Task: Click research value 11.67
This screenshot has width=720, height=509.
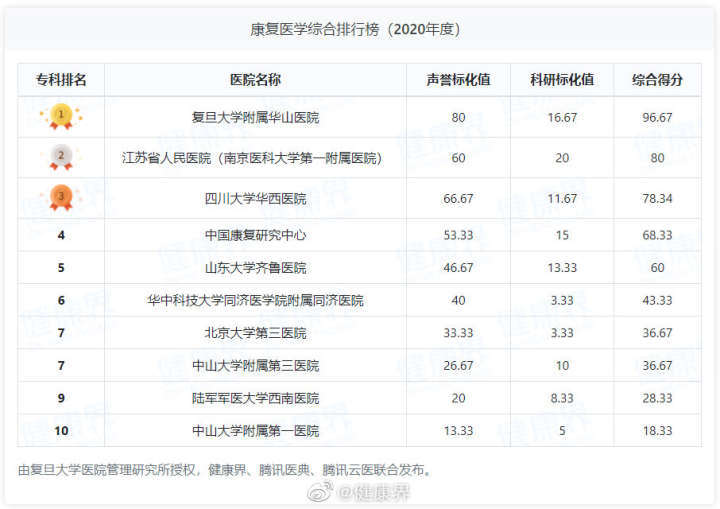Action: [x=562, y=199]
